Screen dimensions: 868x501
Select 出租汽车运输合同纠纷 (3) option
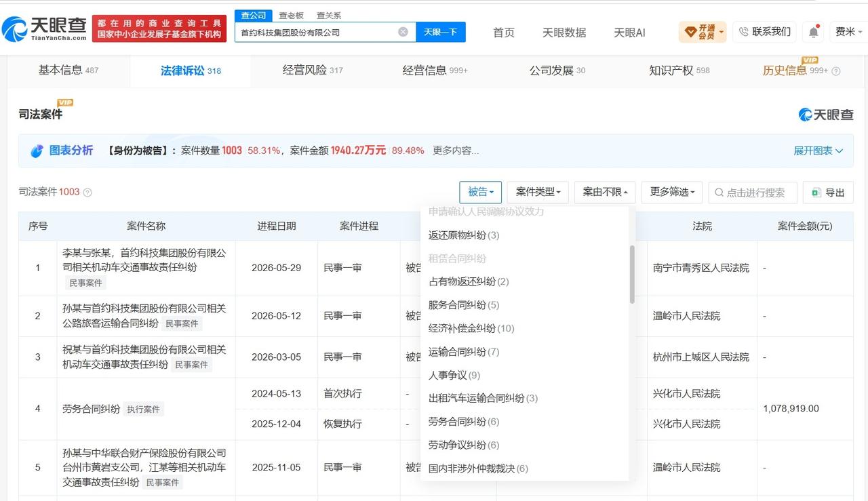click(483, 398)
